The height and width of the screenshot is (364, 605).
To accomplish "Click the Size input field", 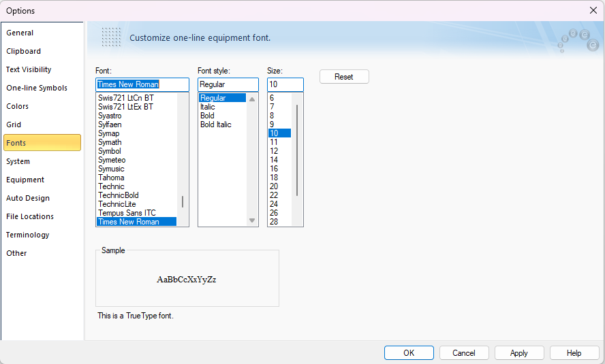I will click(285, 84).
